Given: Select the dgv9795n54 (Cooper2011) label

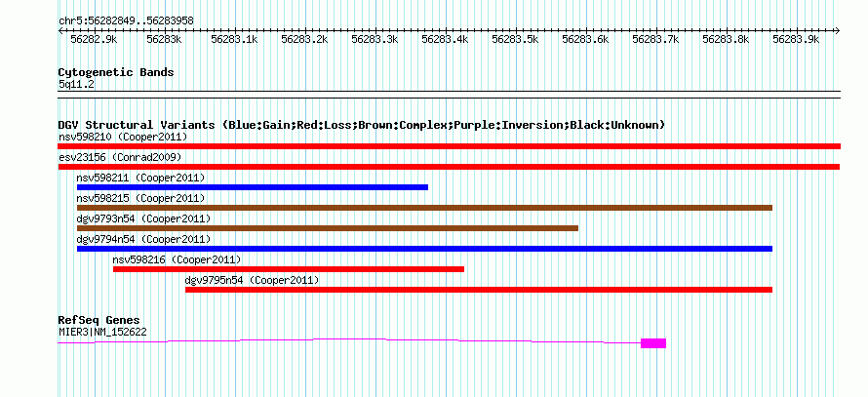Looking at the screenshot, I should [253, 280].
